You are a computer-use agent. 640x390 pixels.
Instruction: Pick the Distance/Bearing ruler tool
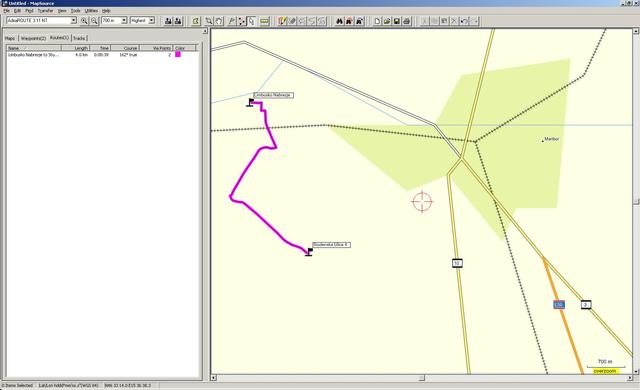point(264,21)
